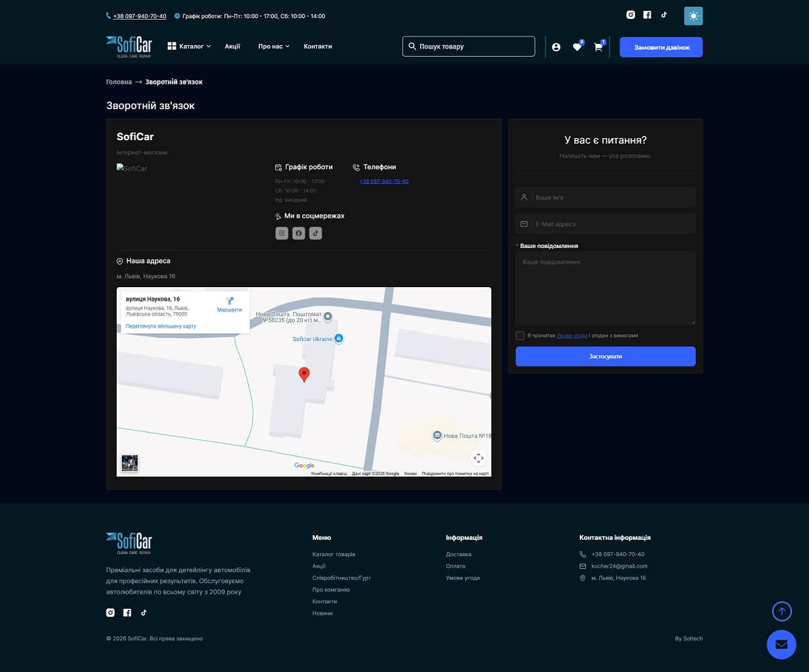Click the Замовити дзвінок button

661,47
